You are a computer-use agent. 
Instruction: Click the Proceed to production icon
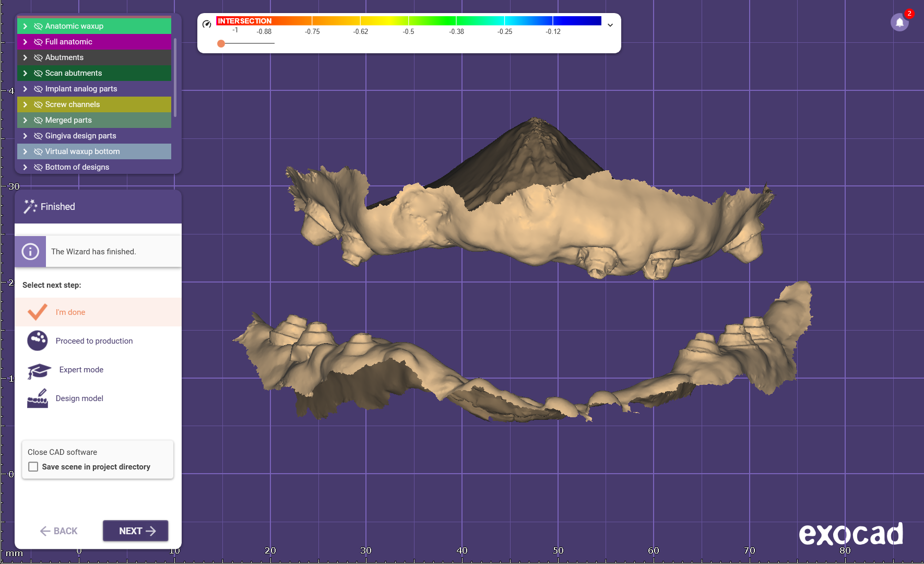click(38, 341)
